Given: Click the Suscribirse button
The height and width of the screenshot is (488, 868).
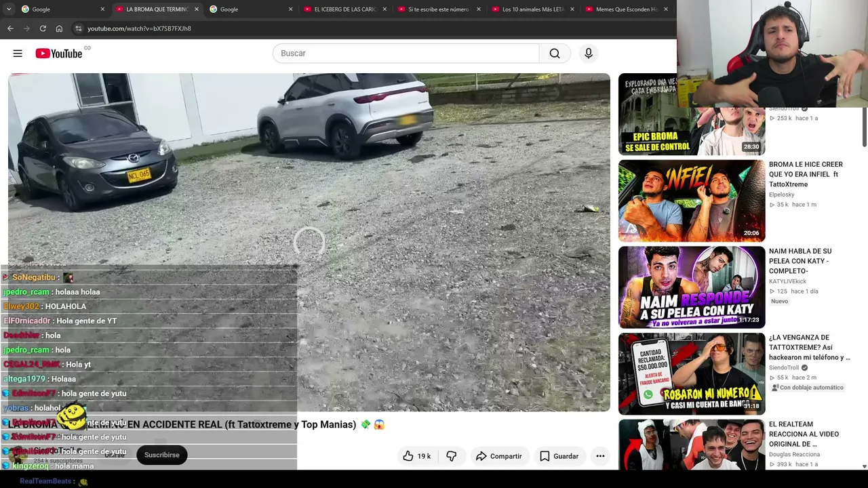Looking at the screenshot, I should [x=161, y=455].
